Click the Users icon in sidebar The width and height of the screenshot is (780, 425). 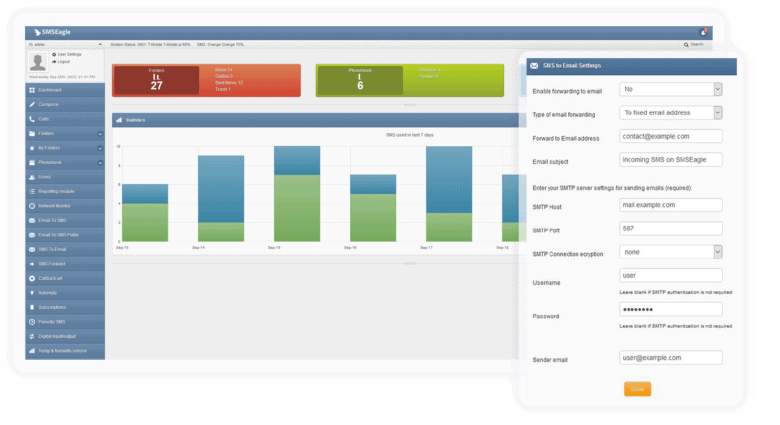(31, 176)
